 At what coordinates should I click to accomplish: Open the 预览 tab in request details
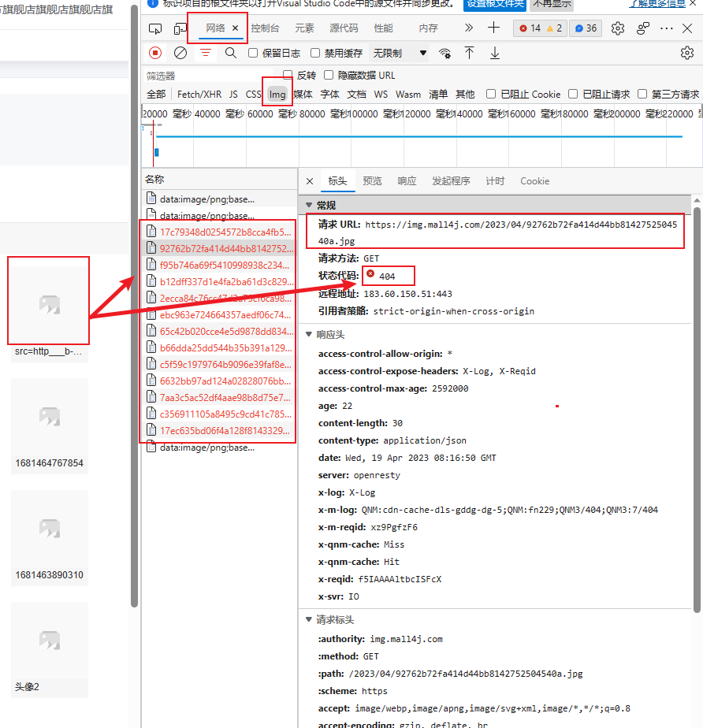coord(372,181)
